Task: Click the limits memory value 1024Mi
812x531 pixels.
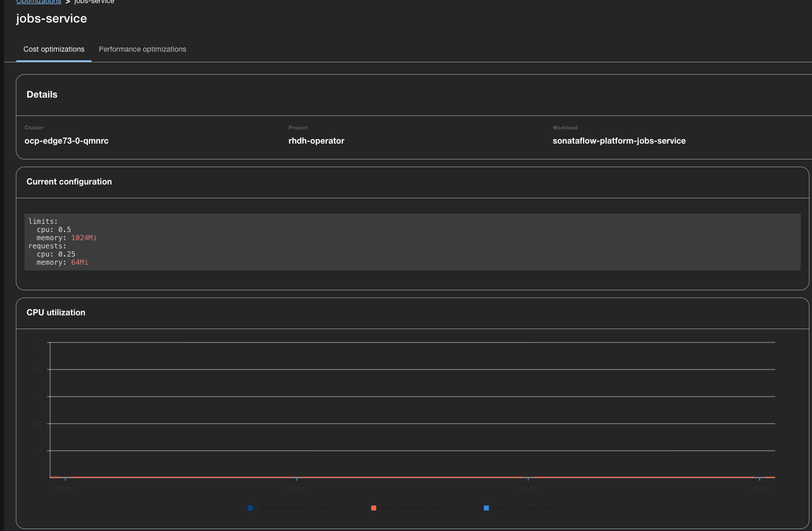Action: point(84,238)
